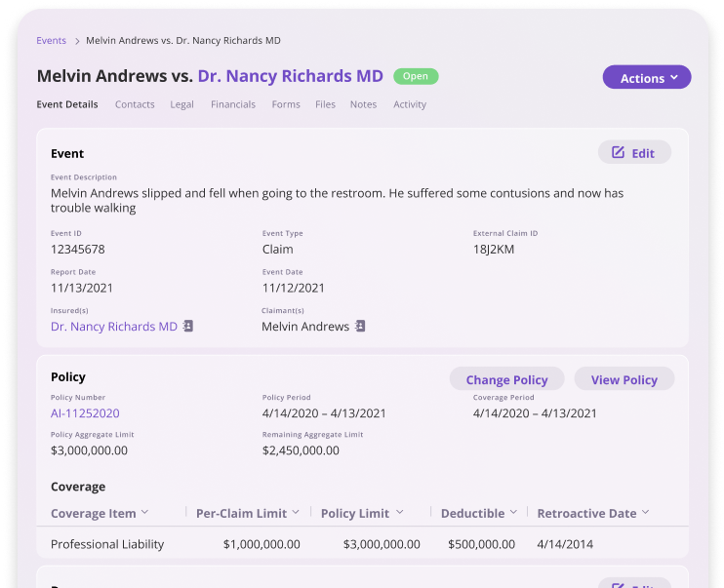Navigate to Events breadcrumb link
Screen dimensions: 724x588
(x=52, y=41)
